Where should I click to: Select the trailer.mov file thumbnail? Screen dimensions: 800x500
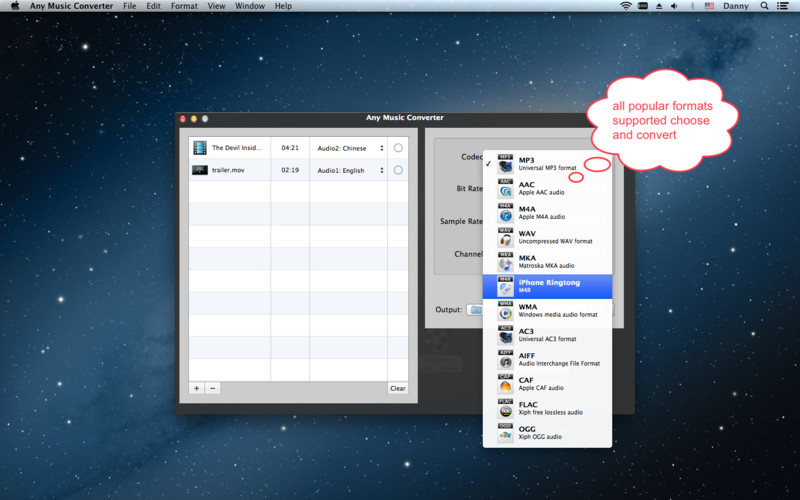(x=200, y=170)
